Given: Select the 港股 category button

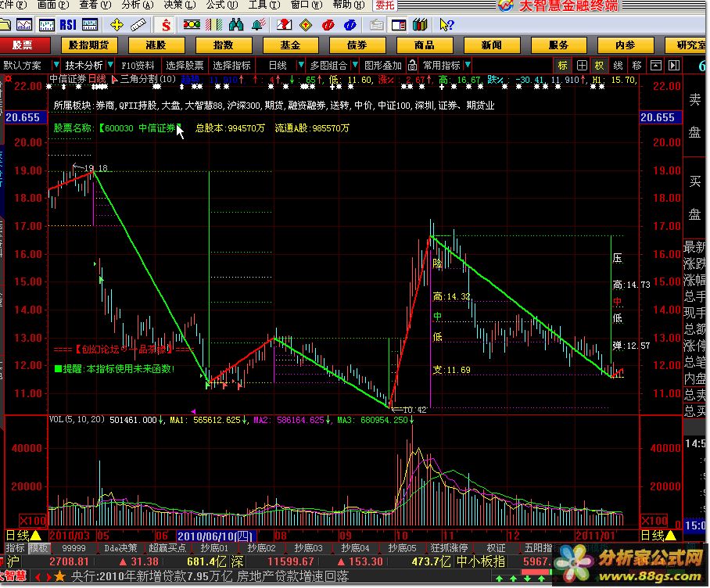Looking at the screenshot, I should click(x=156, y=45).
